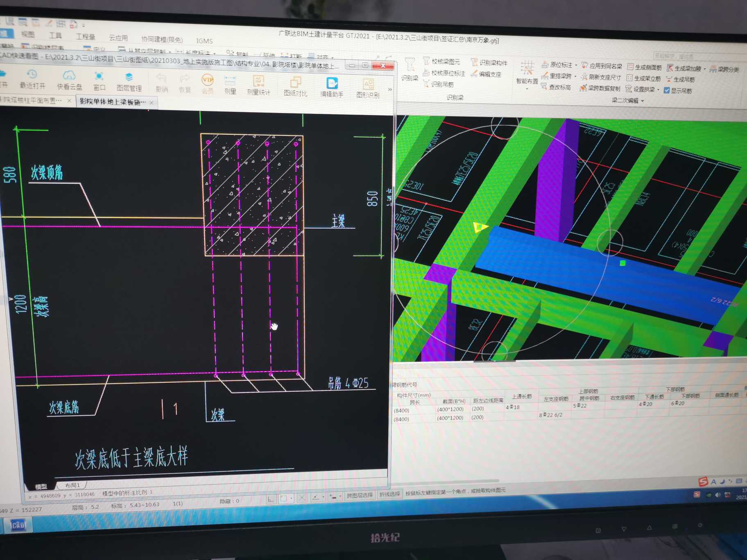Image resolution: width=747 pixels, height=560 pixels.
Task: Run 刷新支座尺寸 refresh
Action: tap(601, 77)
